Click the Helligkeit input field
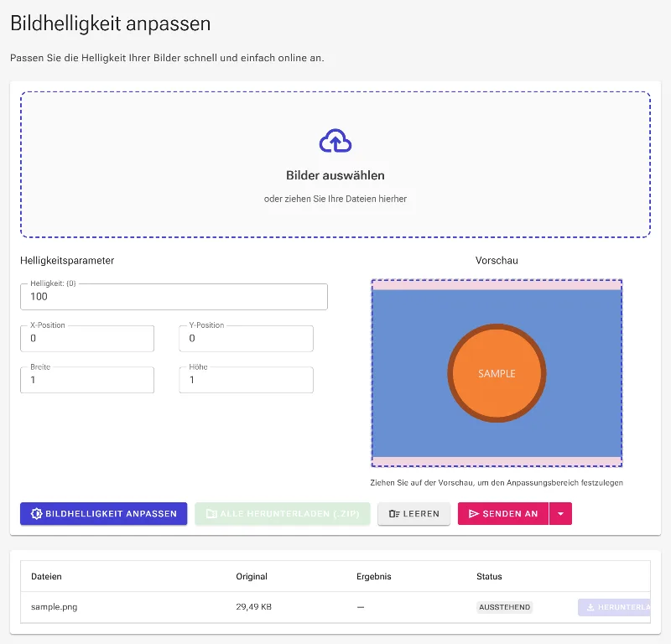 point(174,297)
